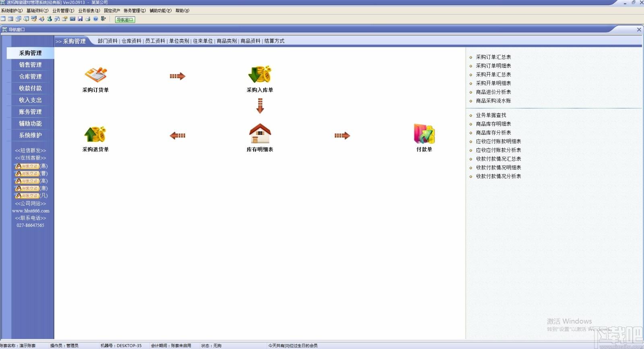Click the QQ chat icon labeled (惠)
The image size is (644, 349).
coord(27,166)
